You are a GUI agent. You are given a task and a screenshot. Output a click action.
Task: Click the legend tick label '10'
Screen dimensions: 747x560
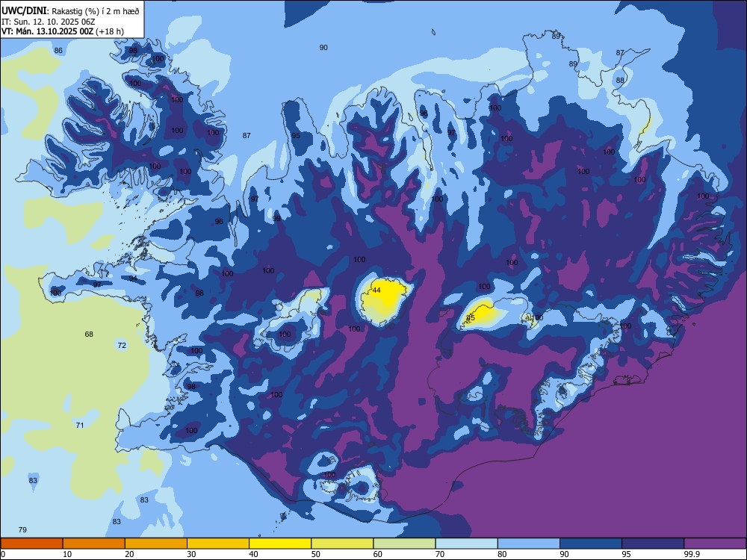67,554
